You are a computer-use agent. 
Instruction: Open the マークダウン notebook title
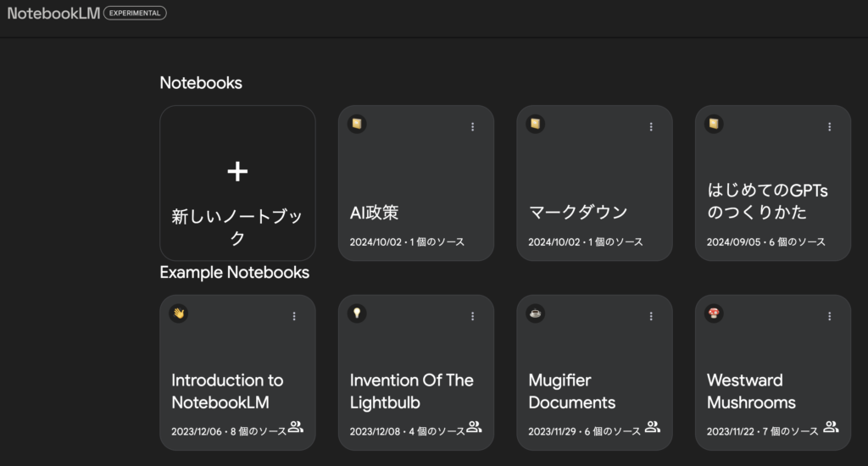tap(578, 213)
